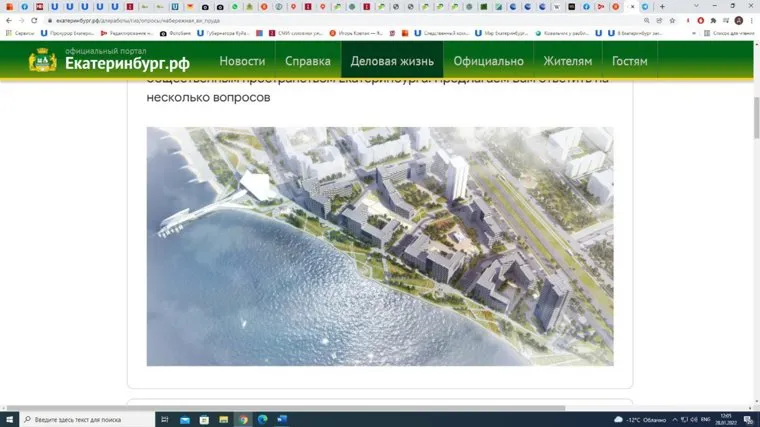
Task: Open the Новости menu item
Action: point(242,61)
